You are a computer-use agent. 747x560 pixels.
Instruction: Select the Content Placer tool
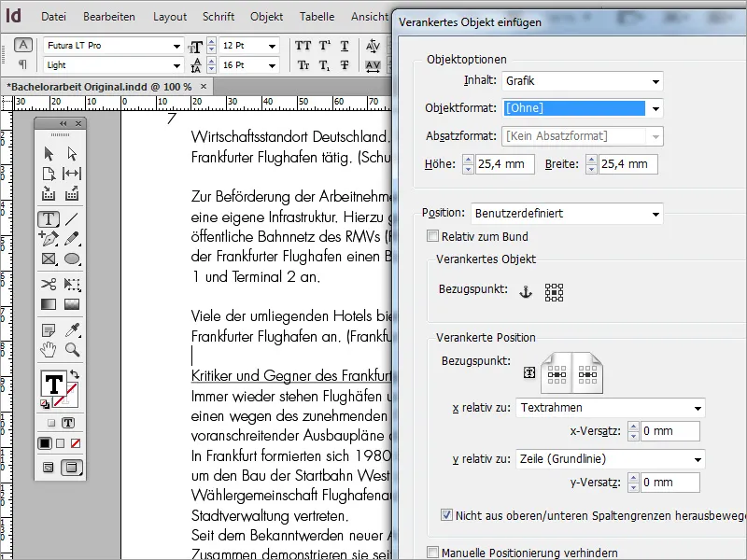coord(72,194)
